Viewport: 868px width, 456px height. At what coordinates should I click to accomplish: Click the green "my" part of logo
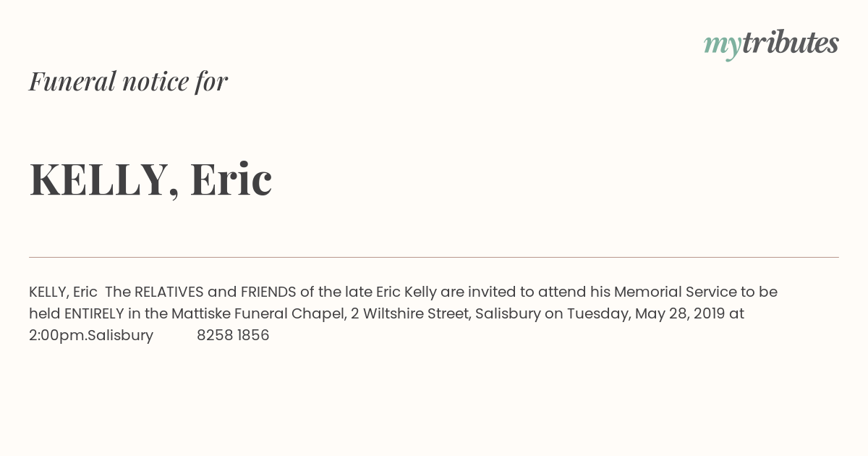(x=722, y=47)
